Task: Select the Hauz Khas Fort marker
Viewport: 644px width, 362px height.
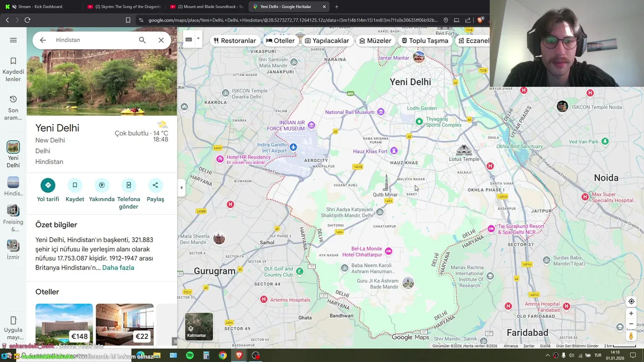Action: click(394, 151)
